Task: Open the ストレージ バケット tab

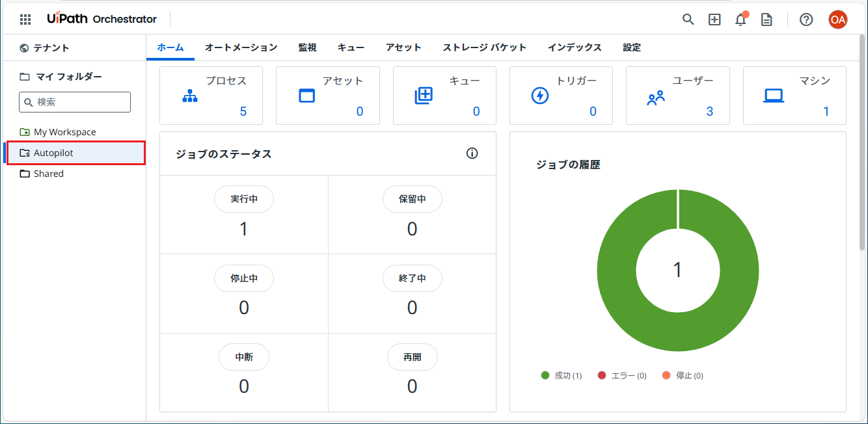Action: click(485, 47)
